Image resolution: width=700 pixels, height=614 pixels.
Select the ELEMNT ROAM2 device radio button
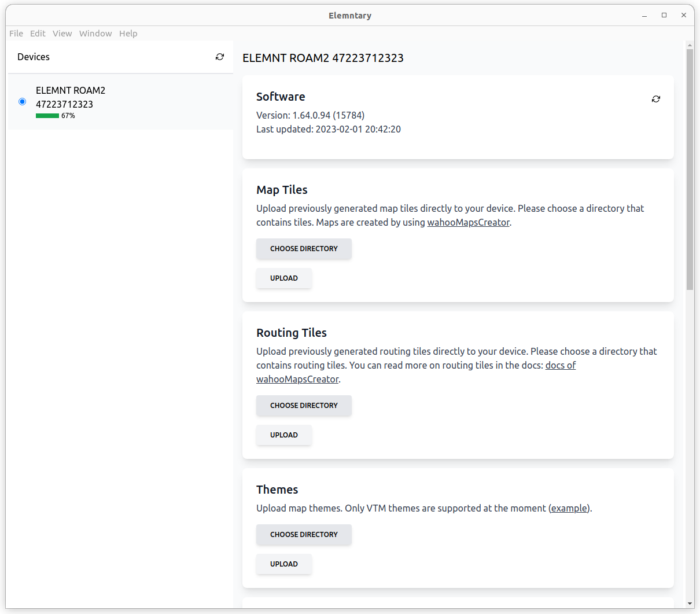pyautogui.click(x=23, y=102)
